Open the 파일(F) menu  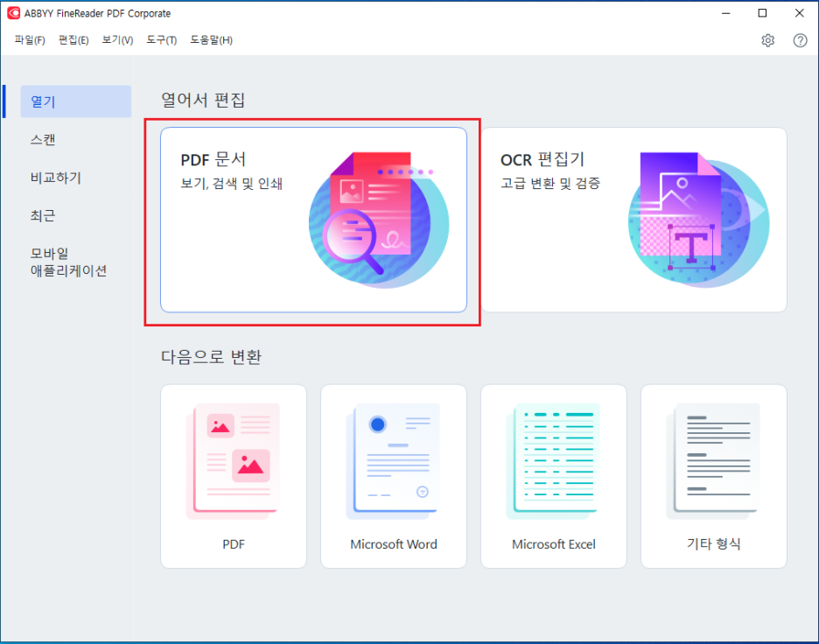coord(30,40)
